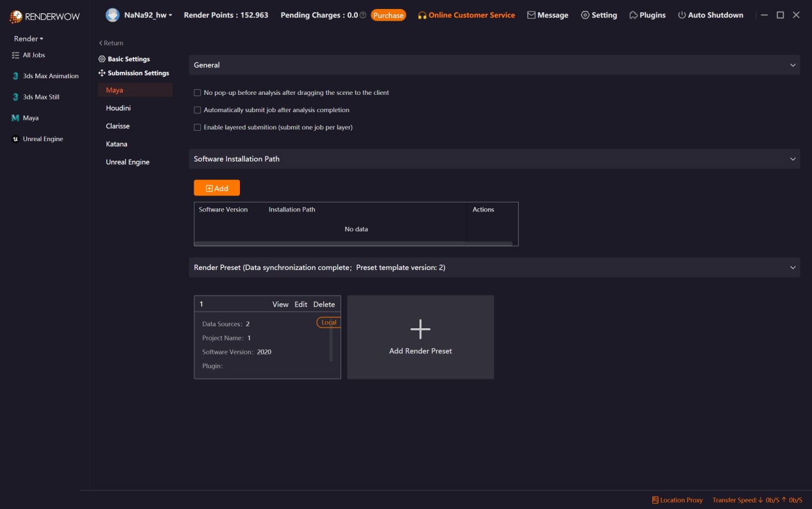
Task: Click the Render Points : 152.963 text
Action: click(226, 15)
